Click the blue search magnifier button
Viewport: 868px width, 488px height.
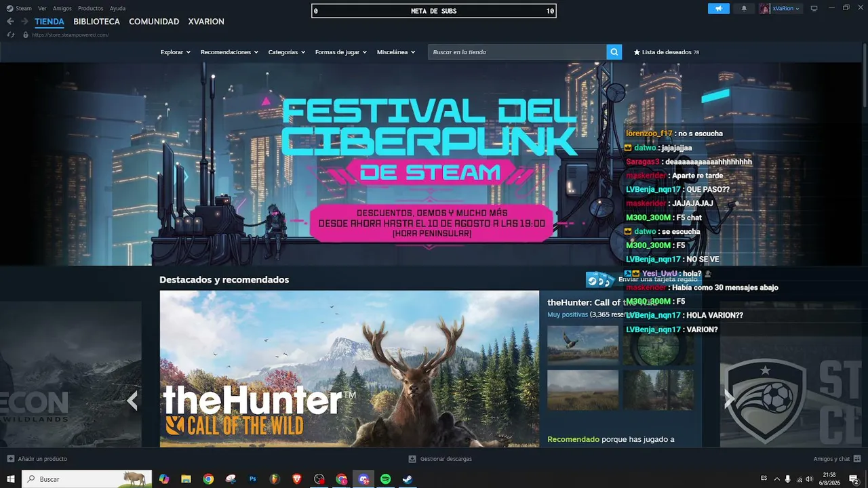[x=614, y=52]
